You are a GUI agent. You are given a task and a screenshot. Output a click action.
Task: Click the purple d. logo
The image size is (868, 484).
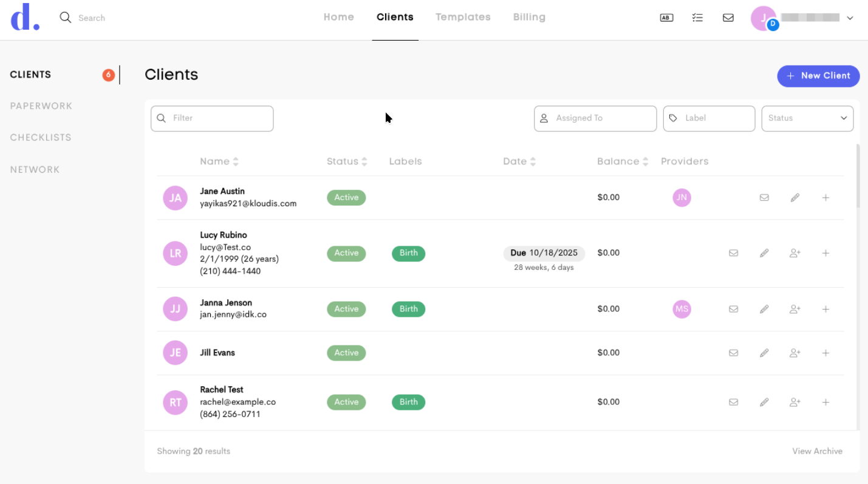[x=25, y=17]
